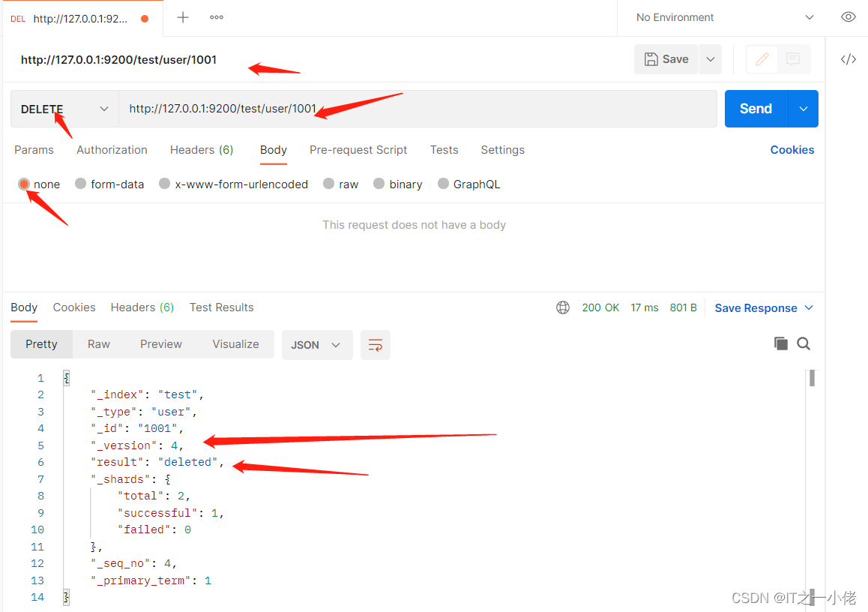Click the response body scrollbar
868x612 pixels.
point(812,378)
